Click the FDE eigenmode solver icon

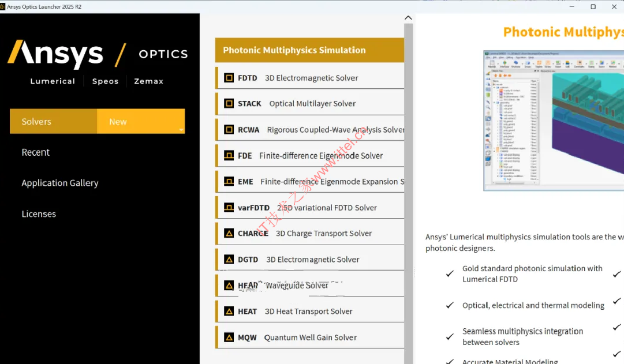click(x=229, y=156)
